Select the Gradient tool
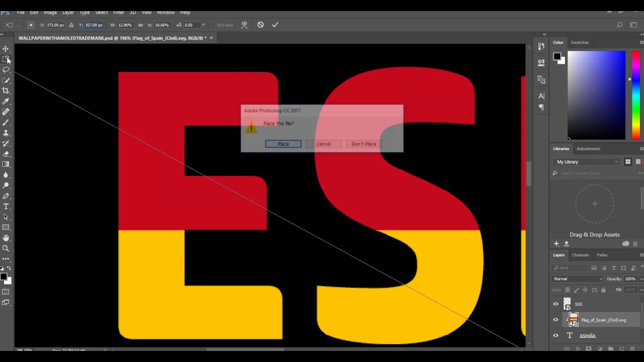Viewport: 644px width, 362px height. (x=6, y=164)
